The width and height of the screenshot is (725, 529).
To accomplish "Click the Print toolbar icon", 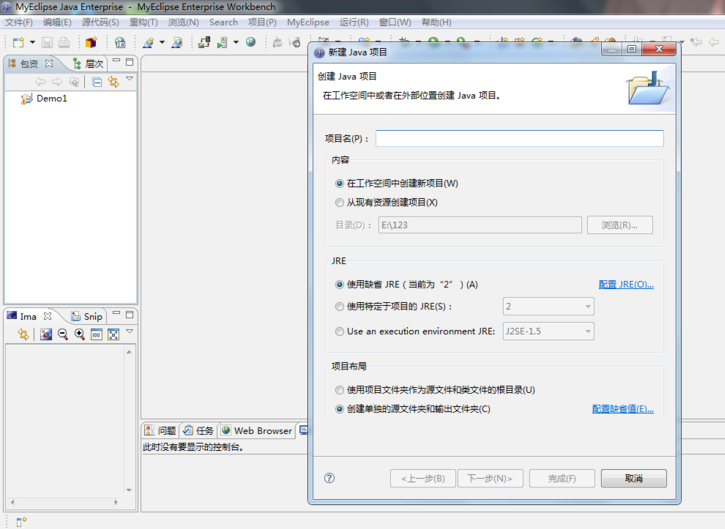I will 64,43.
